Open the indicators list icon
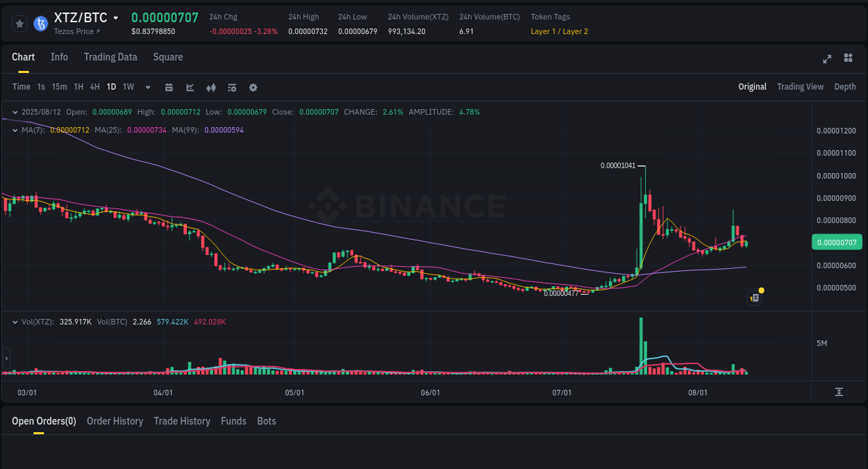 coord(231,87)
